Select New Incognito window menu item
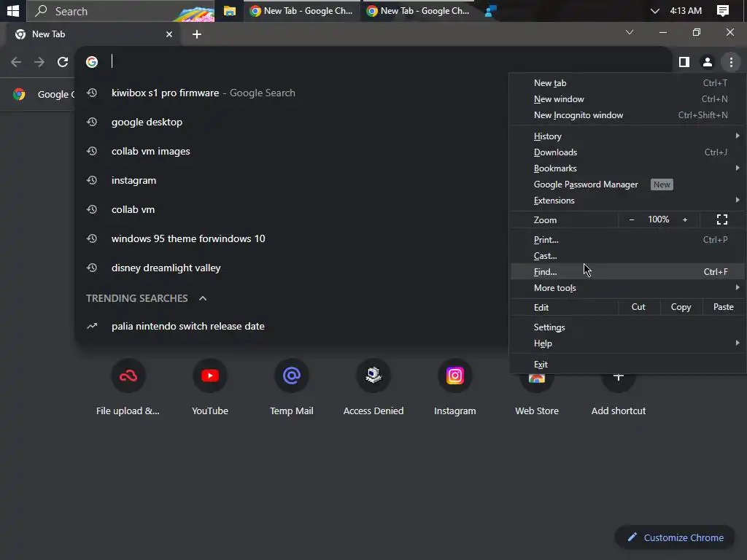747x560 pixels. pyautogui.click(x=628, y=115)
